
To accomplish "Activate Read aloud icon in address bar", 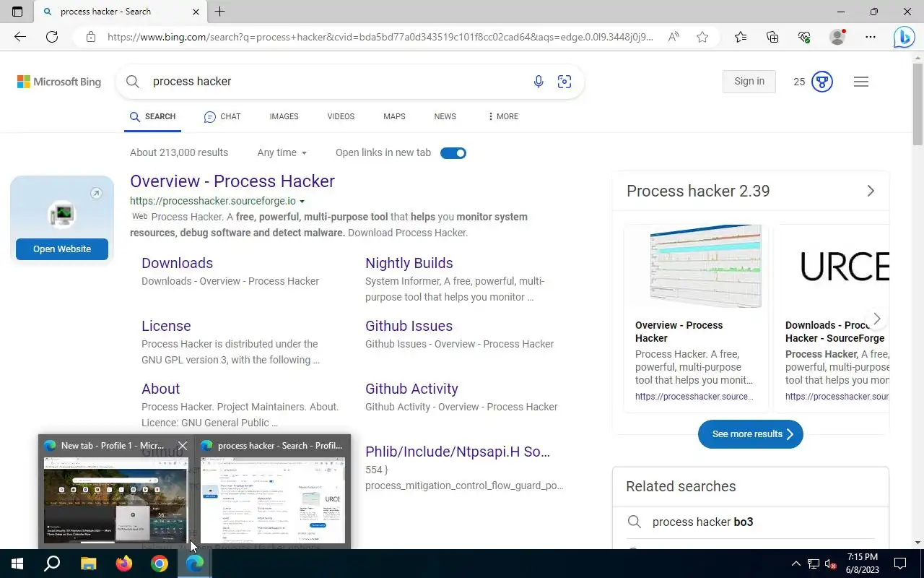I will [x=674, y=37].
